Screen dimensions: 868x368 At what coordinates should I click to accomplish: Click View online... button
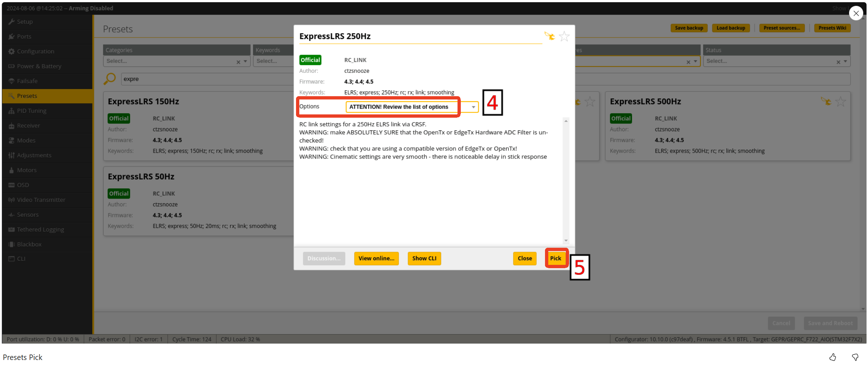tap(376, 258)
